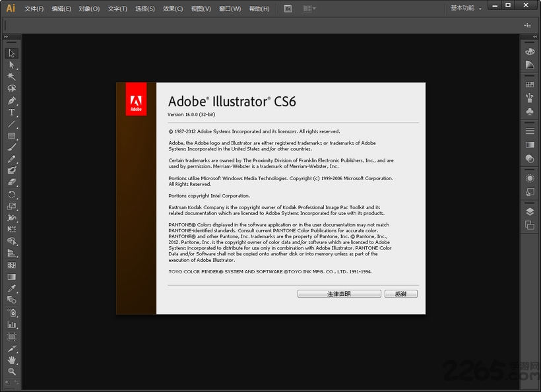
Task: Select the Rectangle tool
Action: click(x=12, y=136)
